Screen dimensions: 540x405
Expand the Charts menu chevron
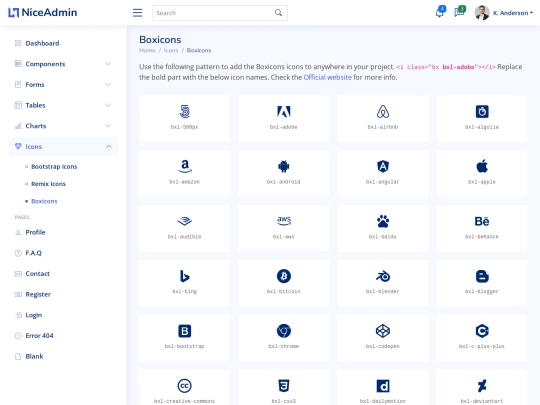point(108,126)
